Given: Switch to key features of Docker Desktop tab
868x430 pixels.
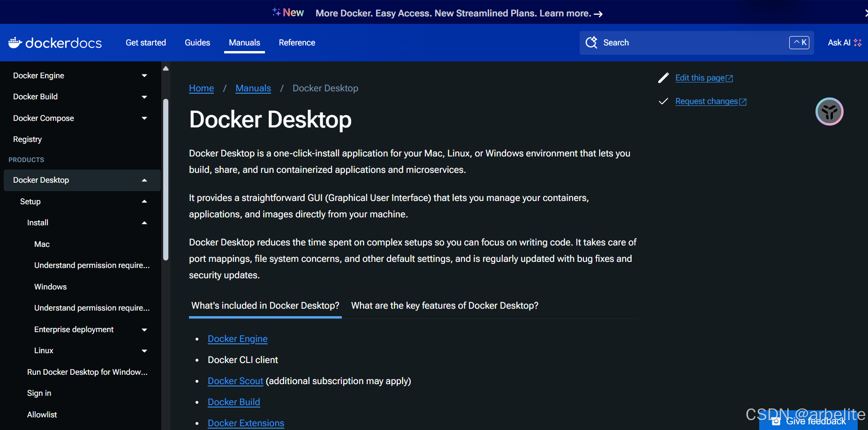Looking at the screenshot, I should [444, 305].
